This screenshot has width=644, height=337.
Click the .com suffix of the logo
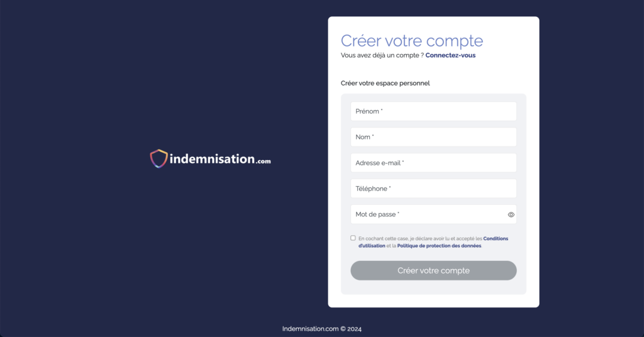click(x=264, y=162)
